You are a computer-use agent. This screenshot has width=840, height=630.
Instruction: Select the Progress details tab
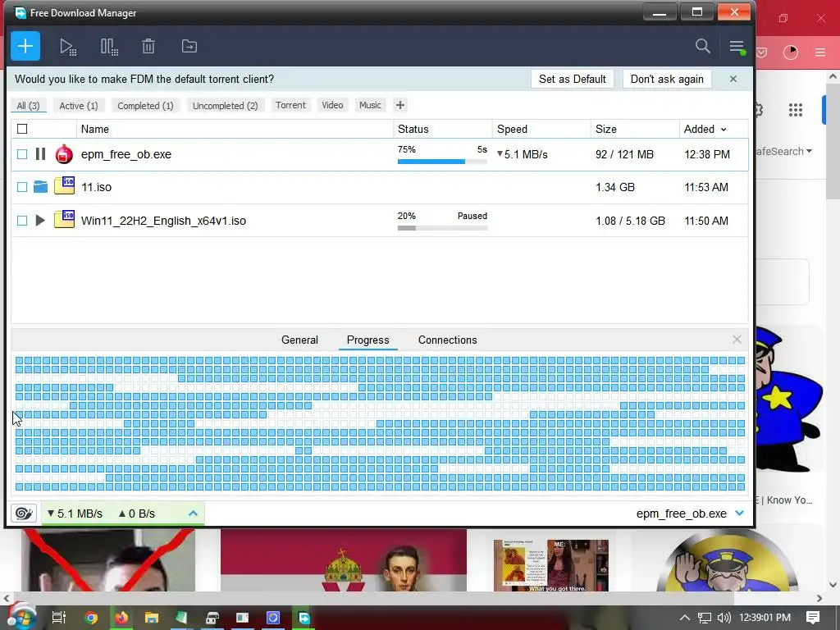367,340
